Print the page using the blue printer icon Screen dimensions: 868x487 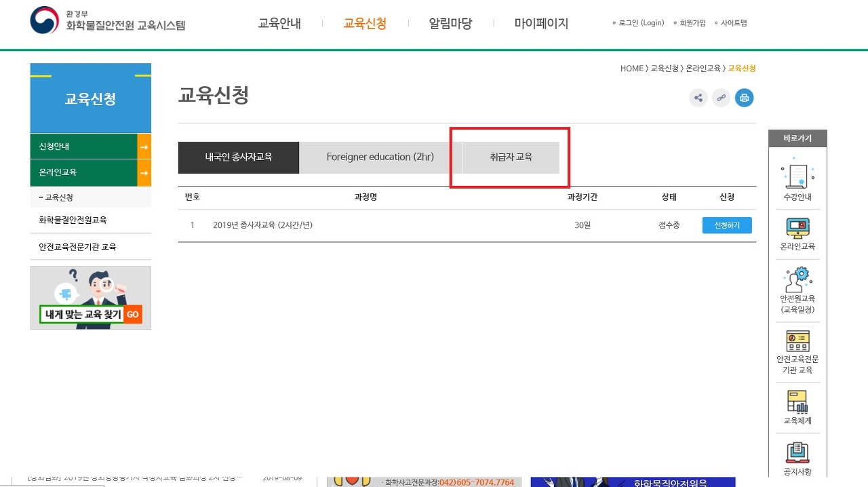[744, 98]
